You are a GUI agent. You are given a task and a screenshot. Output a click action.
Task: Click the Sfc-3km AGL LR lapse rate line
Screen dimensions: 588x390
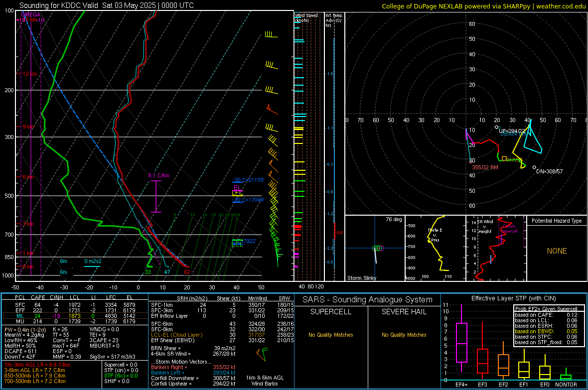tap(37, 365)
